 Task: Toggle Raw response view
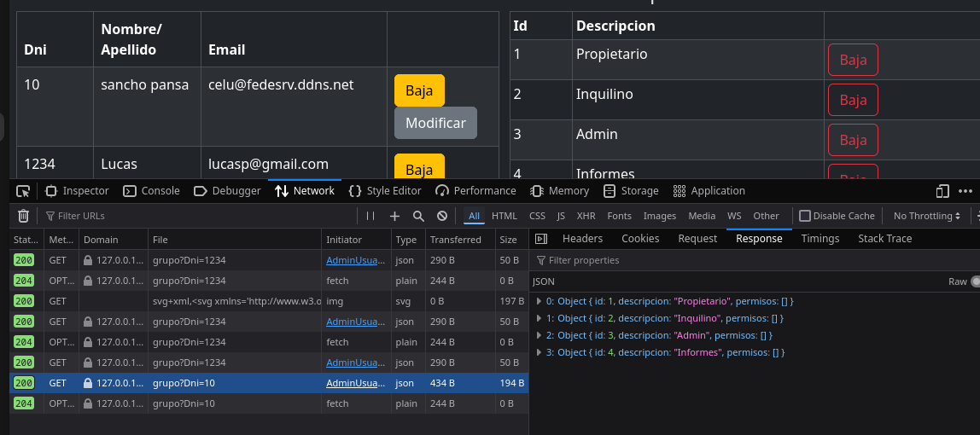pyautogui.click(x=975, y=281)
